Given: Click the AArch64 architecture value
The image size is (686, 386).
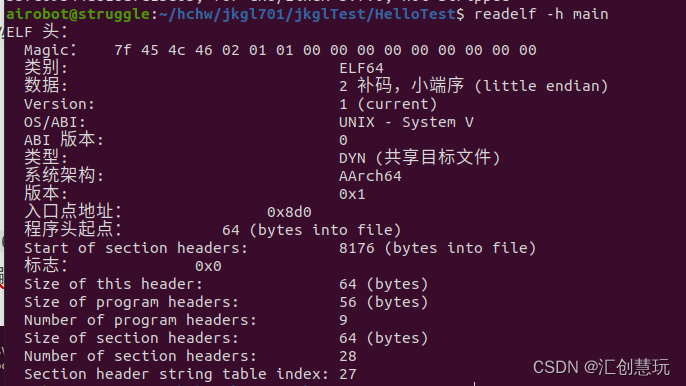Looking at the screenshot, I should (x=370, y=176).
